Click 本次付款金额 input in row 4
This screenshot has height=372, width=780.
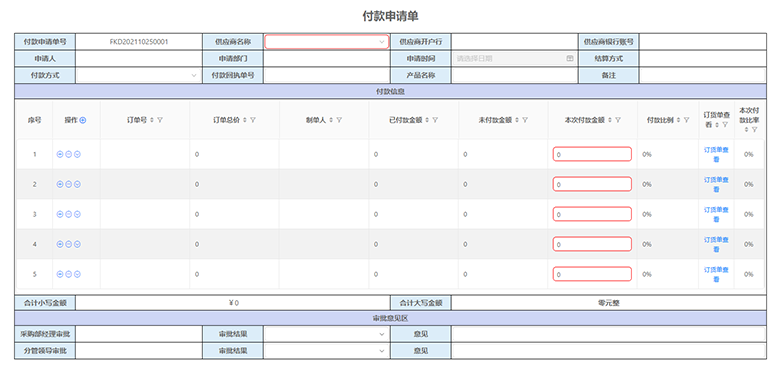click(592, 244)
